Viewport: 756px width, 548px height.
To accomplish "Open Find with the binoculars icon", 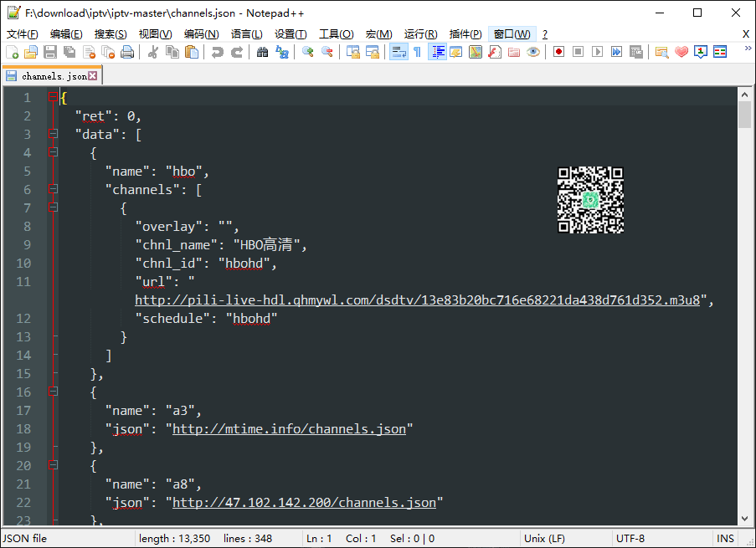I will pos(262,52).
